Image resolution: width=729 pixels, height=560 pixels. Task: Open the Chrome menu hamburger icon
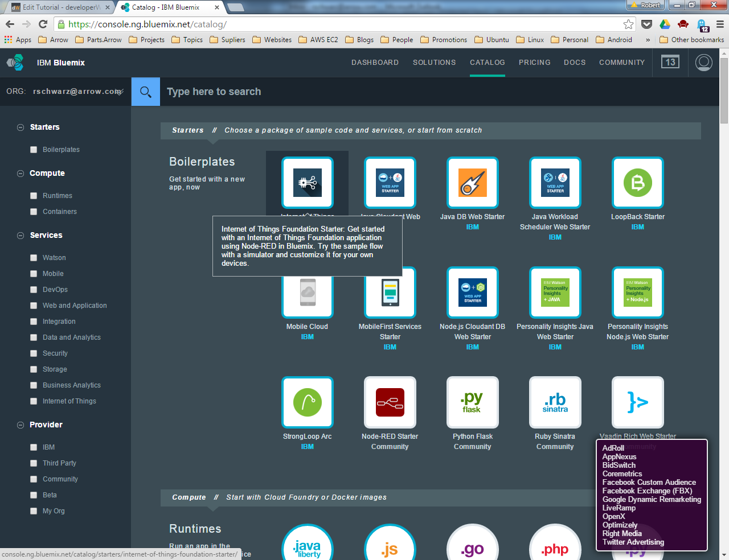point(720,24)
